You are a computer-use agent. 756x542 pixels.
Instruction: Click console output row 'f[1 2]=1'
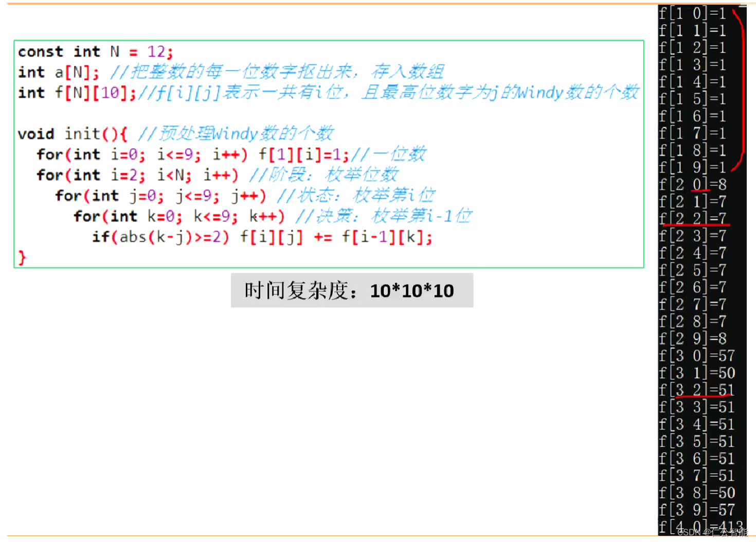(x=693, y=47)
